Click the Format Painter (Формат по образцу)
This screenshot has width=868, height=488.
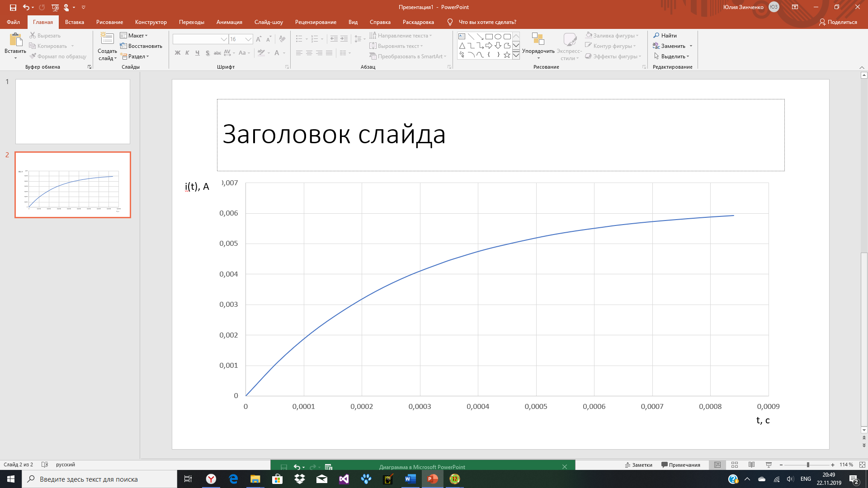58,56
